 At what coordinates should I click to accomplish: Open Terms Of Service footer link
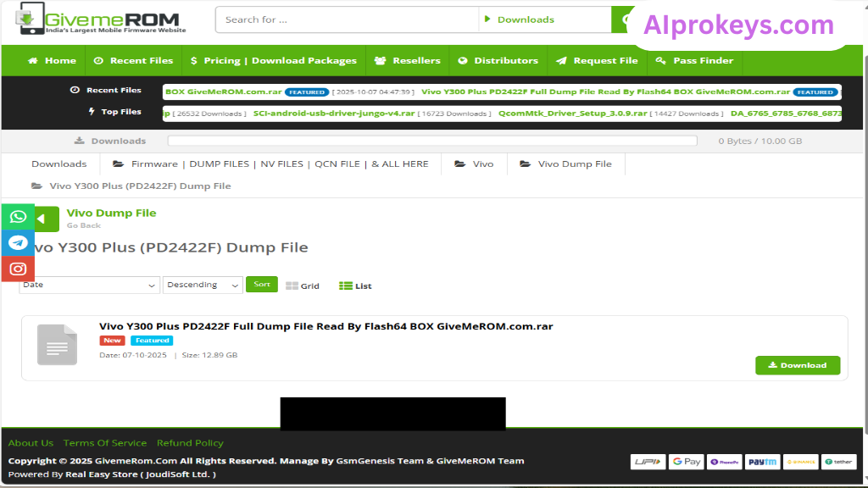[x=105, y=442]
